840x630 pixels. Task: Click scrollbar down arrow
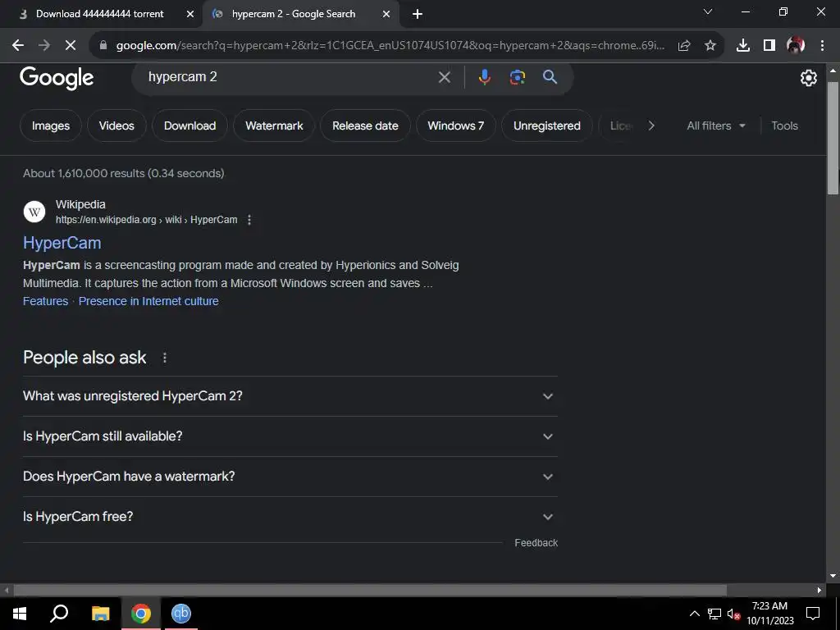click(833, 577)
